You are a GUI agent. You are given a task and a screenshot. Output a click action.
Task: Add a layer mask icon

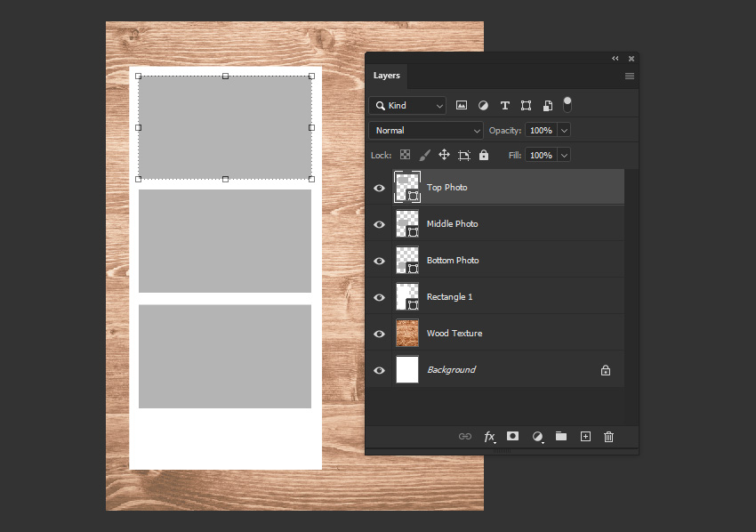click(512, 436)
